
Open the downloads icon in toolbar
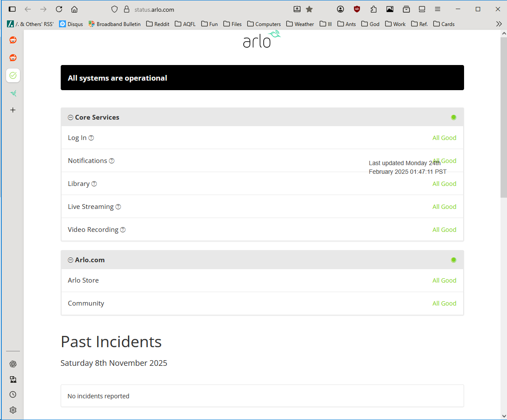coord(297,9)
